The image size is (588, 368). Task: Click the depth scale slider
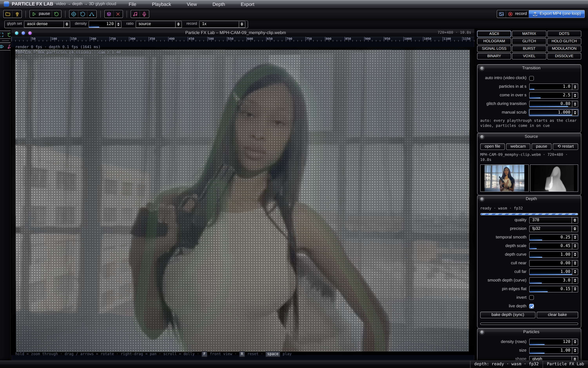pos(553,246)
